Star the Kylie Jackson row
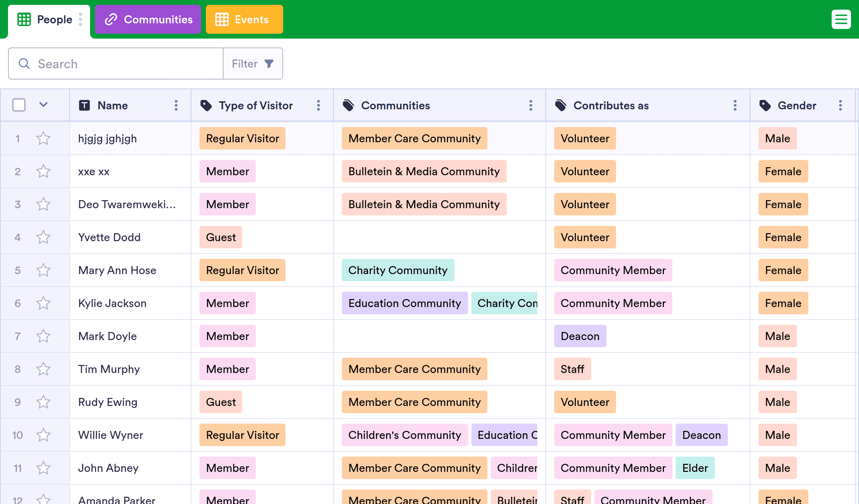The height and width of the screenshot is (504, 859). point(43,303)
